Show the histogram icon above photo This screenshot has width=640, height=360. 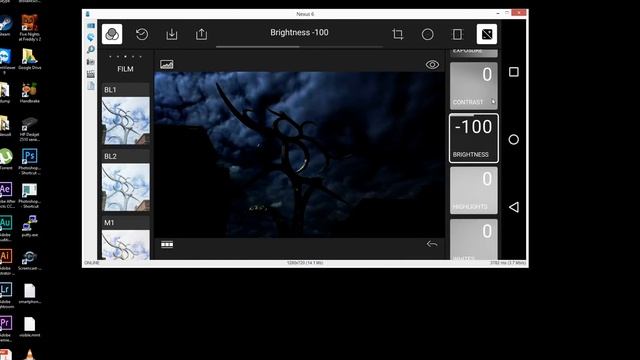[x=167, y=64]
